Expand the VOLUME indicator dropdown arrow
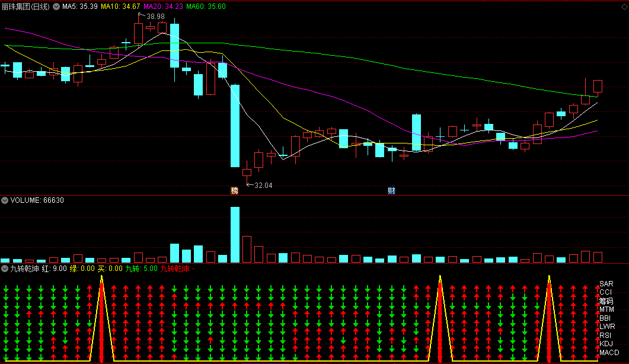 (x=5, y=200)
